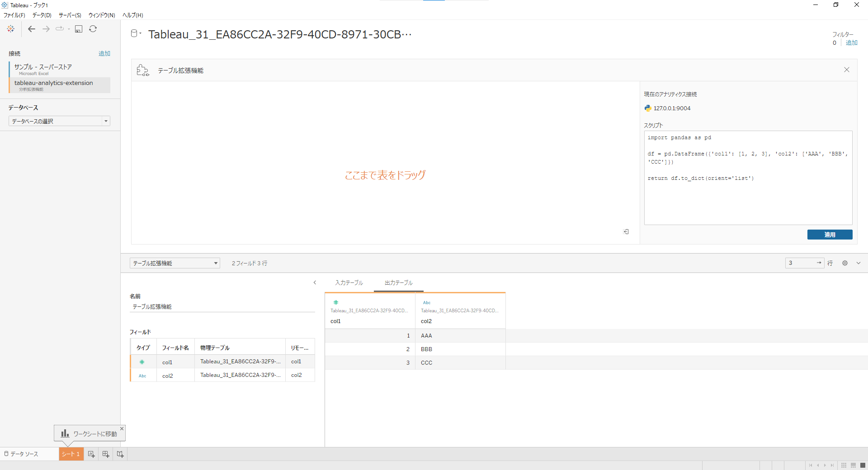The image size is (868, 470).
Task: Add a new connection via 追加 link
Action: click(x=104, y=53)
